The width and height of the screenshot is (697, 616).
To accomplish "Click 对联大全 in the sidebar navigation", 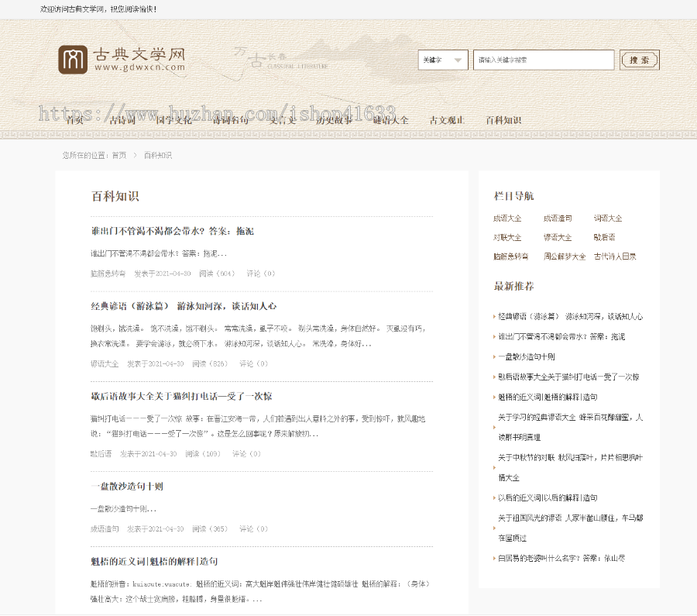I will tap(507, 238).
